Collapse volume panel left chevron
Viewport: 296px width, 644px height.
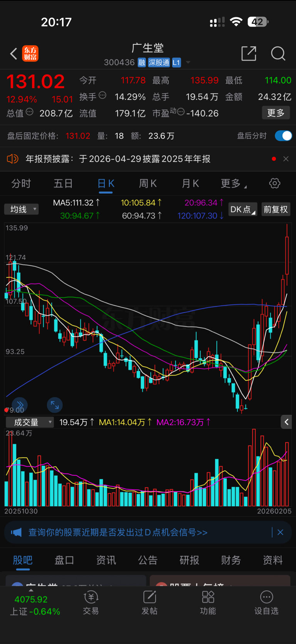click(286, 422)
